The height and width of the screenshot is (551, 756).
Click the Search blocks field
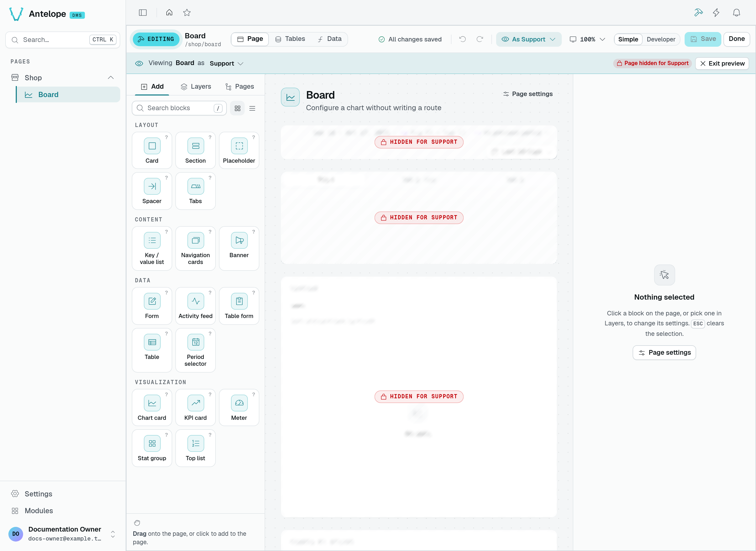tap(179, 108)
